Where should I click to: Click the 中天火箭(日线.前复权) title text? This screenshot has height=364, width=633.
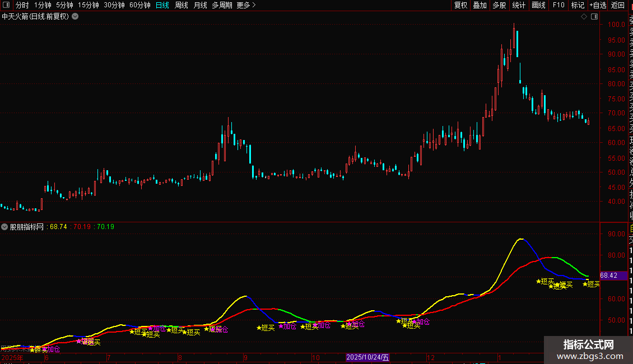[35, 17]
